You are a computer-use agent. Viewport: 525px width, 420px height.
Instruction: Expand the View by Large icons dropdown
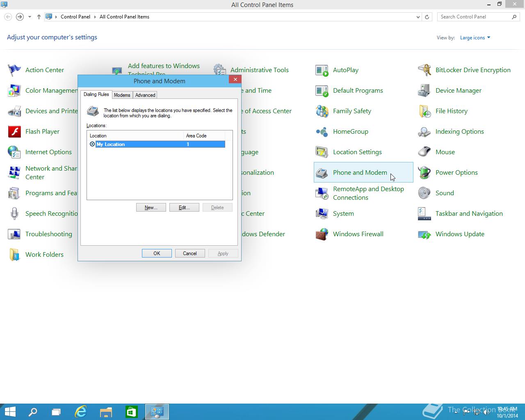[x=475, y=38]
